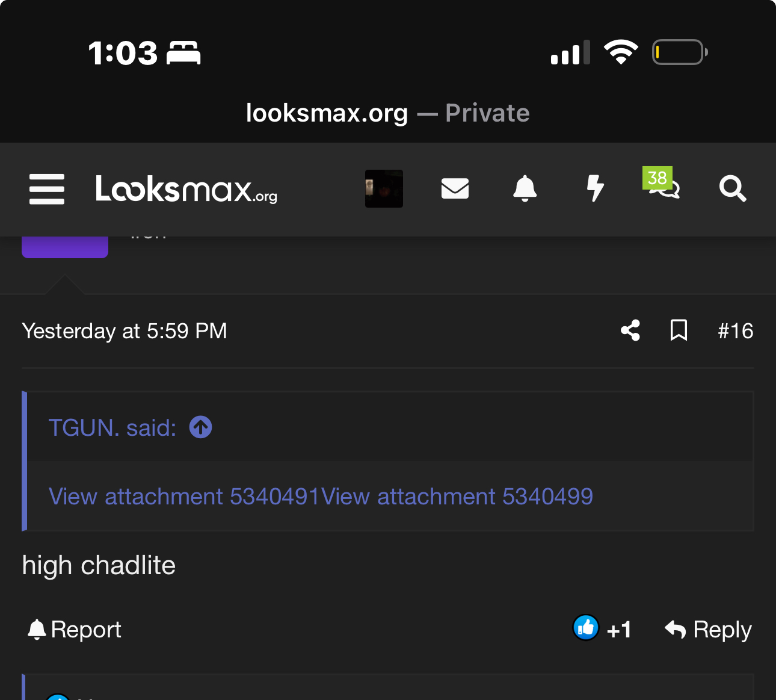Open the lightning bolt what's new
The height and width of the screenshot is (700, 776).
pos(595,188)
